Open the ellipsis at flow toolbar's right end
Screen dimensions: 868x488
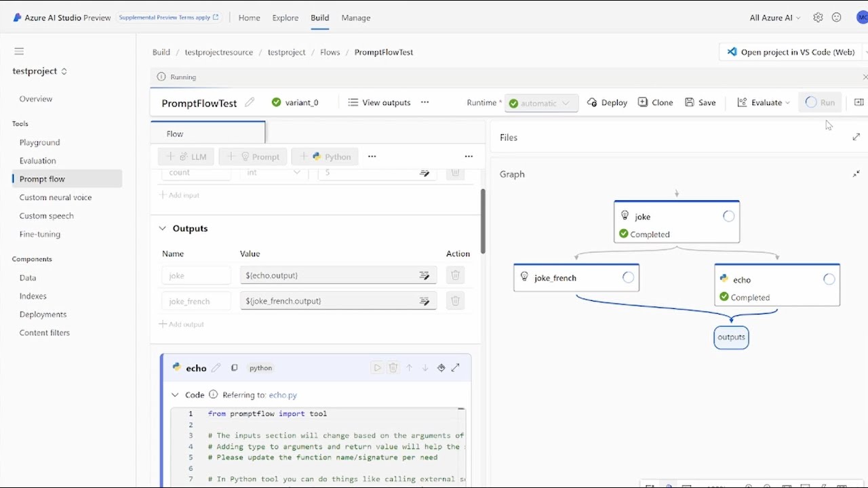click(469, 157)
